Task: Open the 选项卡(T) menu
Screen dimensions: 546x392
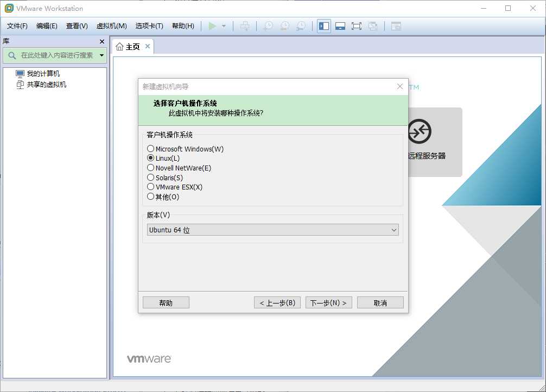Action: coord(149,26)
